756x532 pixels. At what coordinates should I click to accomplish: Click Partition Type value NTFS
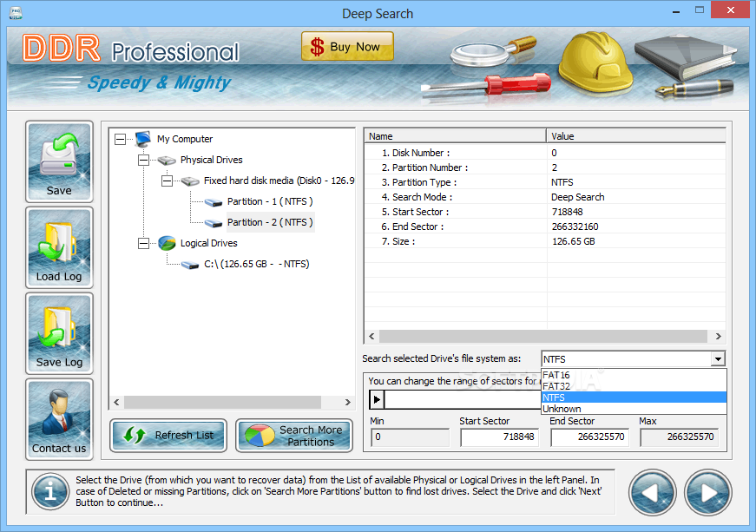point(562,182)
